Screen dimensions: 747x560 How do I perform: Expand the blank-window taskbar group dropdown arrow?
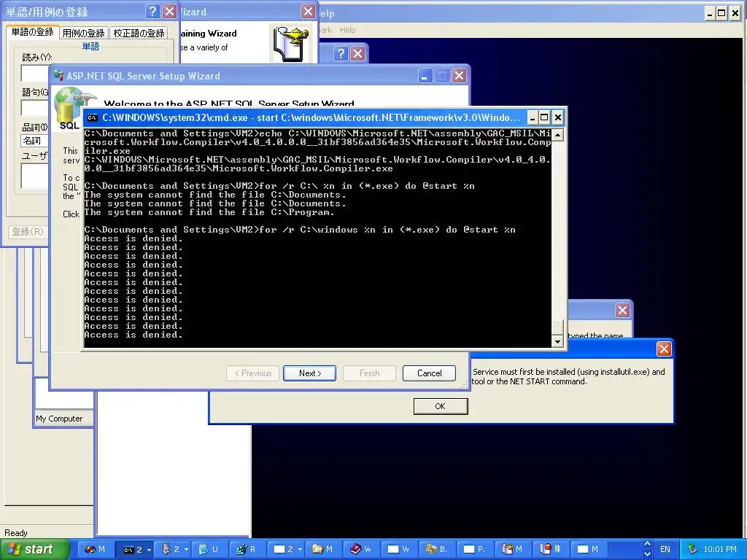300,550
